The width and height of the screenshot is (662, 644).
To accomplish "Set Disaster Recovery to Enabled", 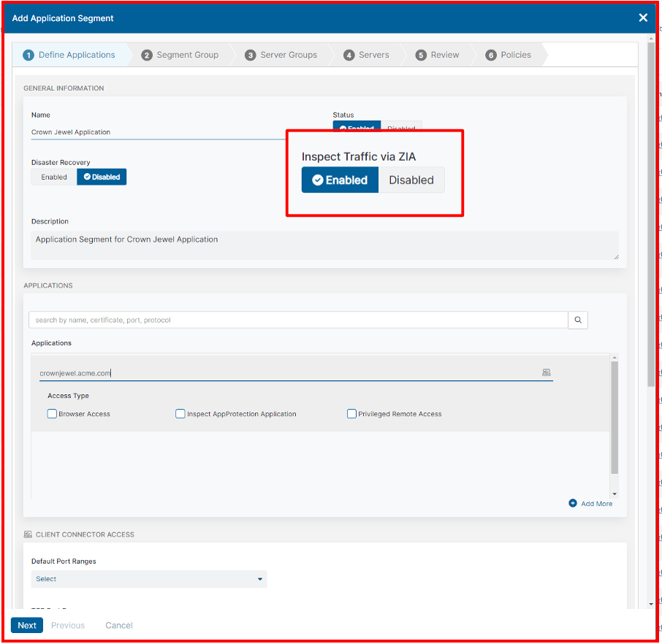I will click(54, 177).
